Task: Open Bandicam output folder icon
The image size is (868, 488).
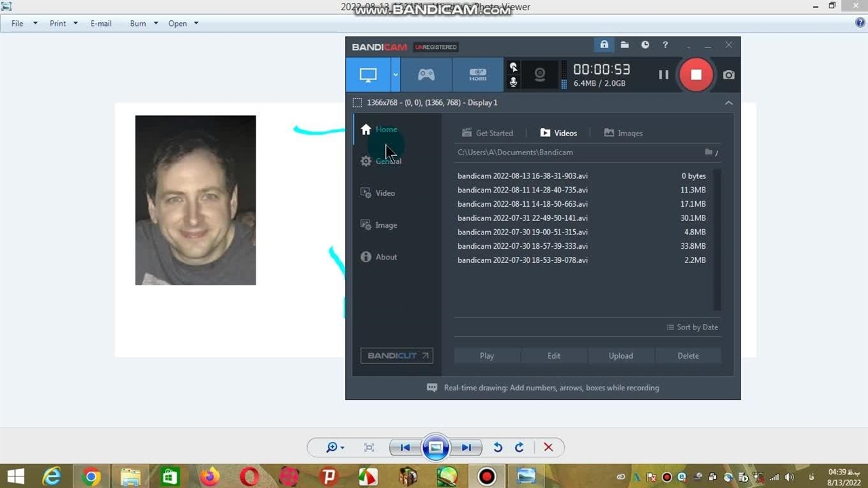Action: point(625,45)
